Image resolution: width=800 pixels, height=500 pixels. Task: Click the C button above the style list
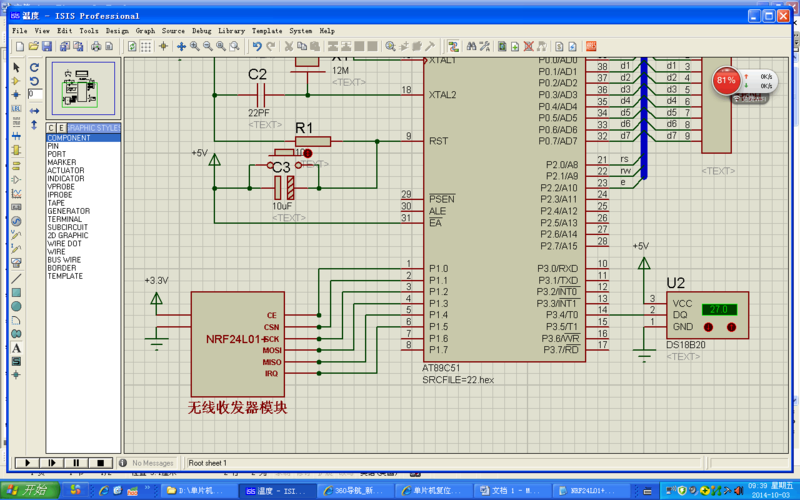pos(51,128)
